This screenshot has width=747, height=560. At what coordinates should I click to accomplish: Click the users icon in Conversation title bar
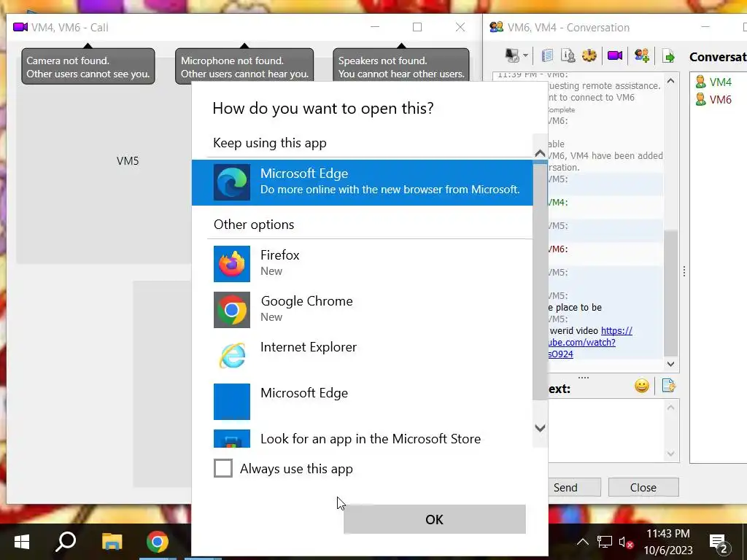click(496, 27)
